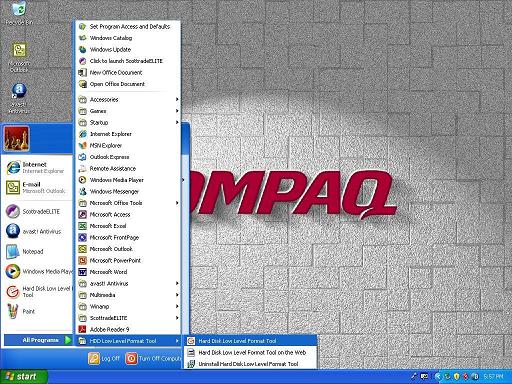Click the Accessories folder entry
The width and height of the screenshot is (512, 384).
tap(128, 99)
